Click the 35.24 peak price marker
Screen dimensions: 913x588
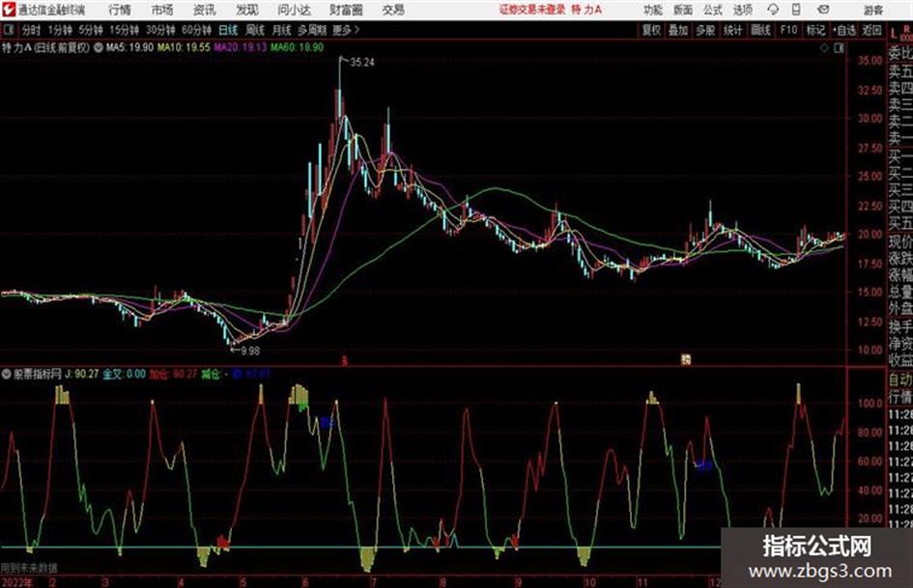[362, 63]
